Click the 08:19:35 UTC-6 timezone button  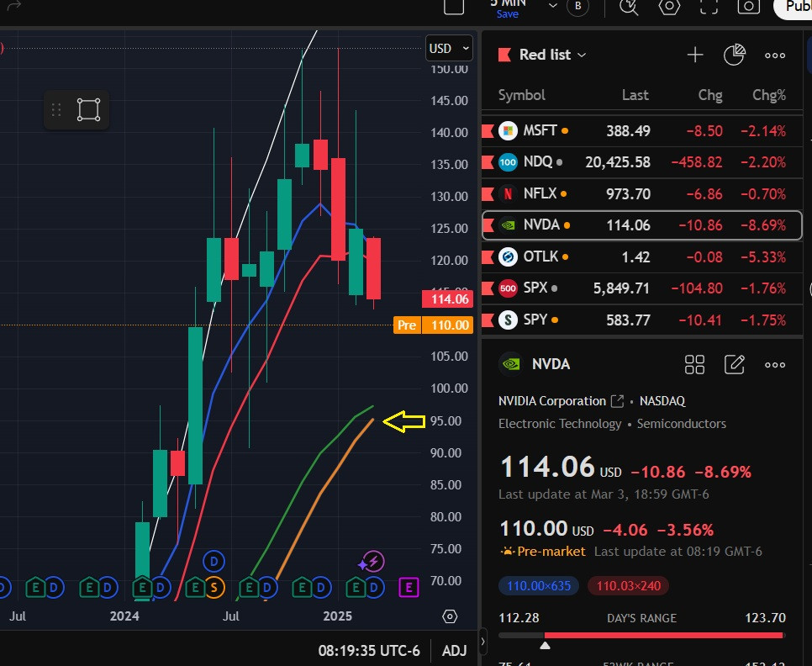369,651
